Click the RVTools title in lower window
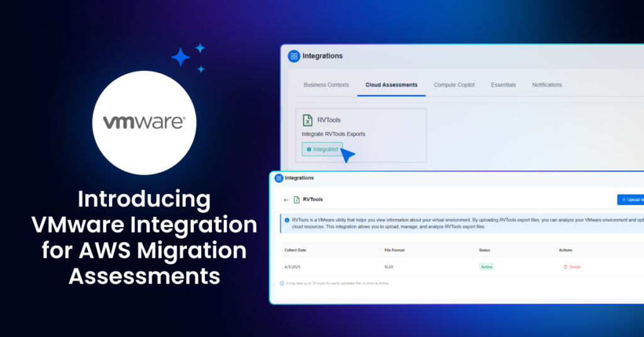The height and width of the screenshot is (337, 644). 313,199
